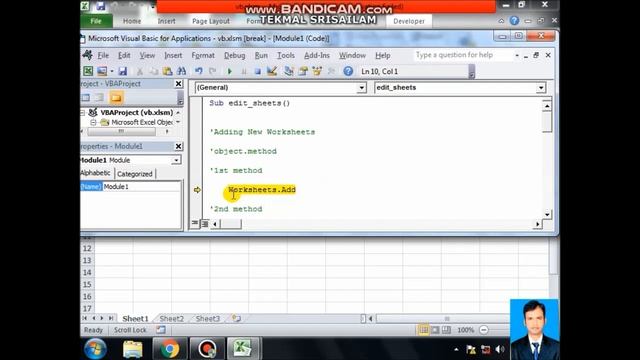640x360 pixels.
Task: Click the code pane vertical scroll down arrow
Action: [x=547, y=214]
